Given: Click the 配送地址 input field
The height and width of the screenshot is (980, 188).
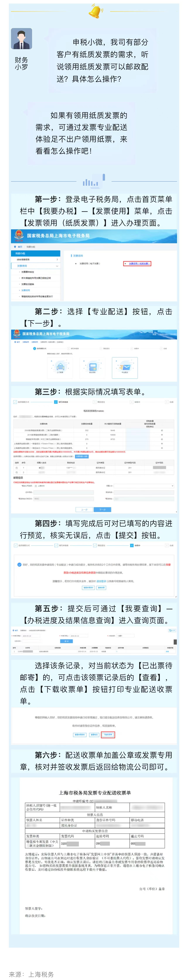Looking at the screenshot, I should 144,499.
